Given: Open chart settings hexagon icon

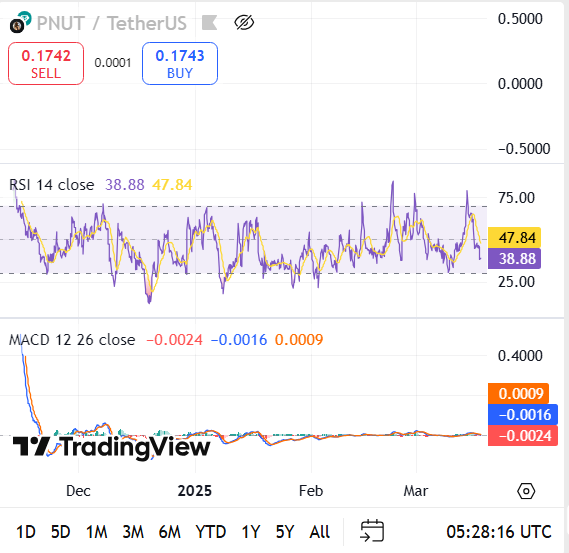Looking at the screenshot, I should click(x=526, y=491).
